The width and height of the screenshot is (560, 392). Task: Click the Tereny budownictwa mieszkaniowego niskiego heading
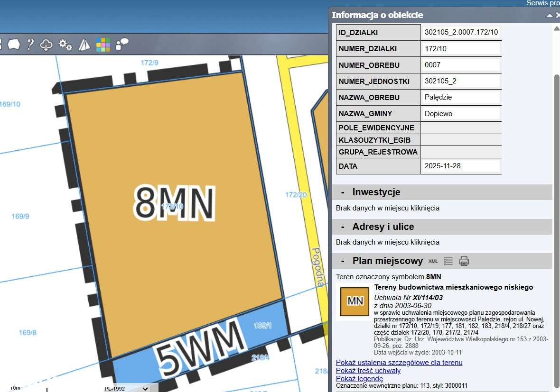(x=454, y=287)
